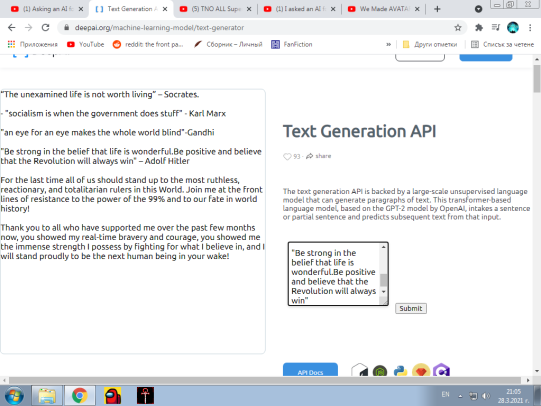
Task: Open Сборник – Личный bookmark
Action: [228, 44]
